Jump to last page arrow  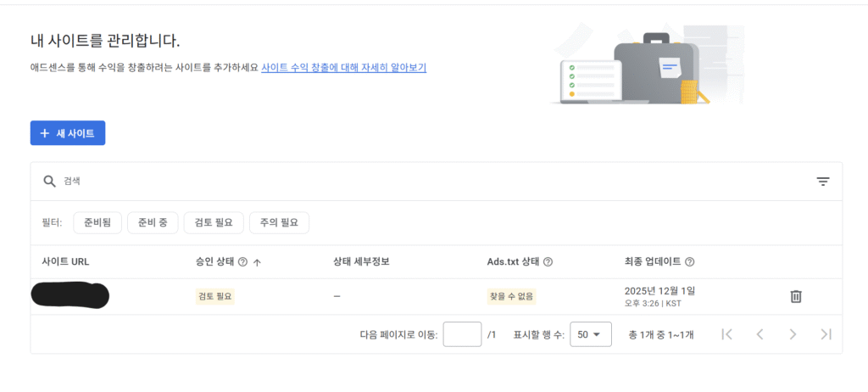[826, 334]
